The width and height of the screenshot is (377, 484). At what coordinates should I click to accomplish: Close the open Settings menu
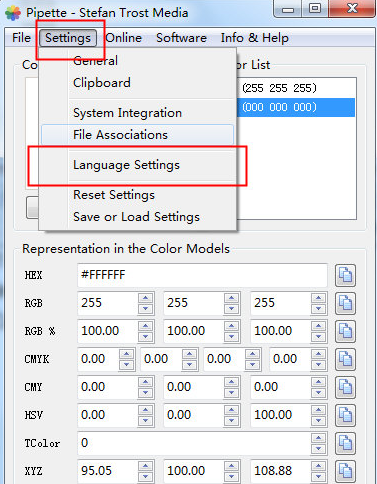[x=68, y=38]
